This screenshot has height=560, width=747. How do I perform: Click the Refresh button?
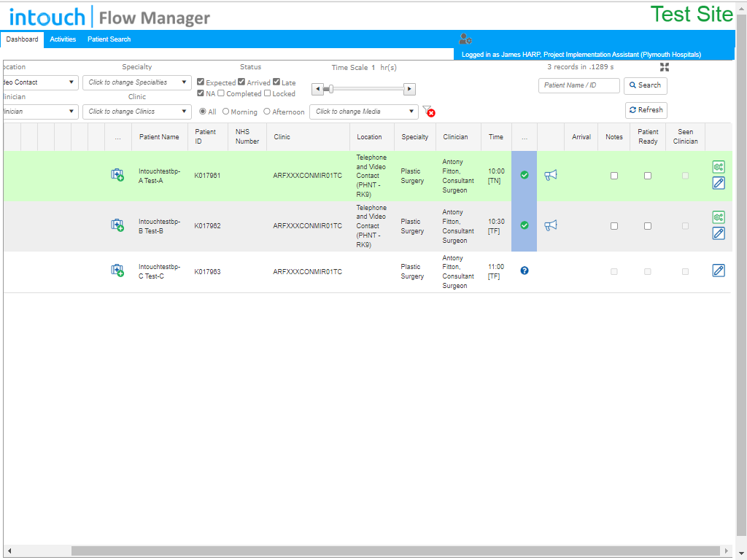tap(646, 110)
